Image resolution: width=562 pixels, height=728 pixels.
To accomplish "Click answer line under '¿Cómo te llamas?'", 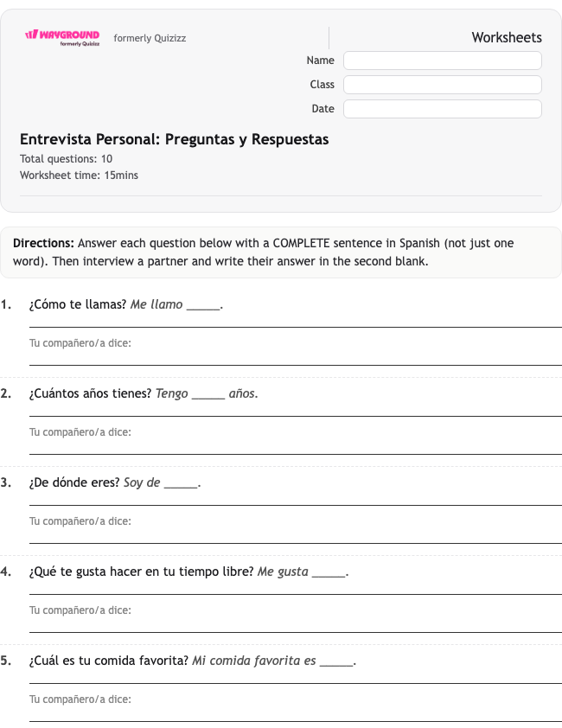I will tap(296, 322).
